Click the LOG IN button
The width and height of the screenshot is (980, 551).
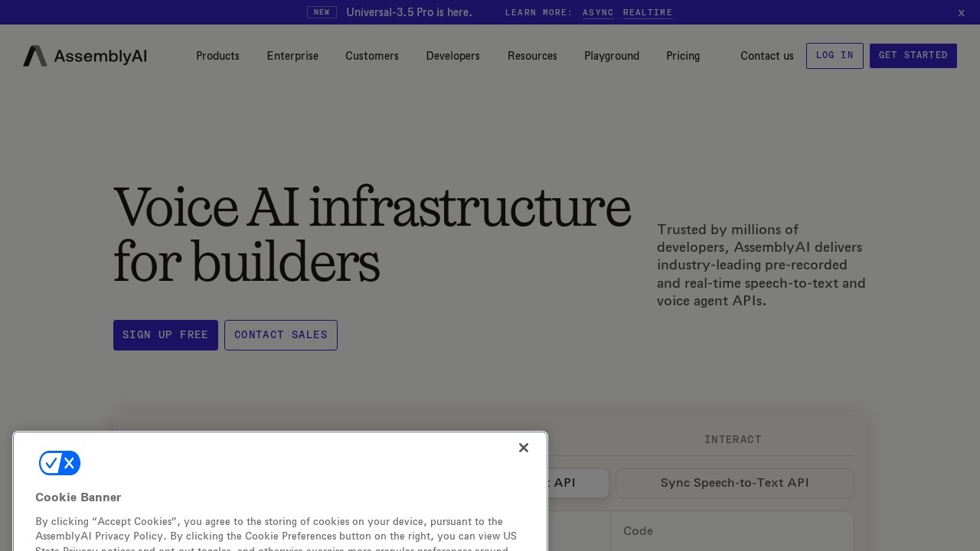pos(835,56)
